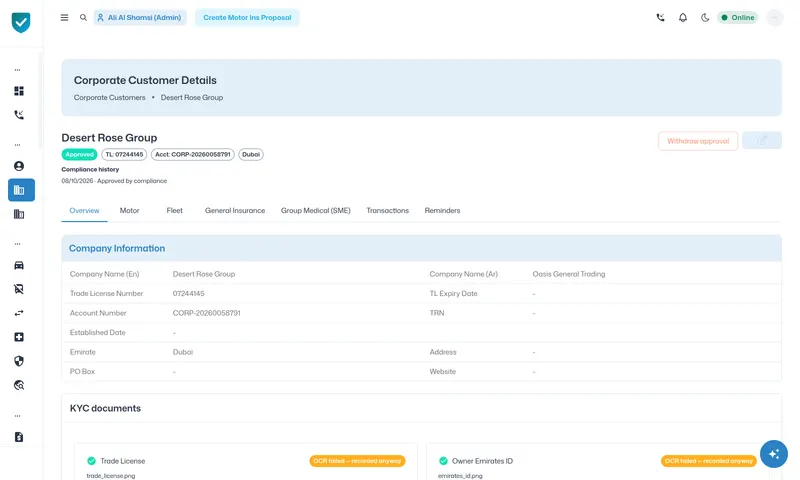Open search via magnifier icon
This screenshot has height=480, width=800.
tap(83, 17)
